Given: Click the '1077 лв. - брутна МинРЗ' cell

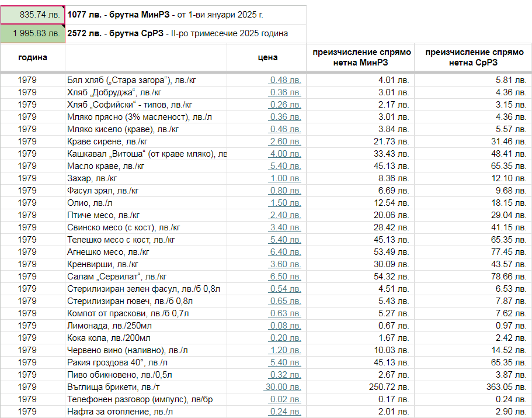Looking at the screenshot, I should point(186,15).
